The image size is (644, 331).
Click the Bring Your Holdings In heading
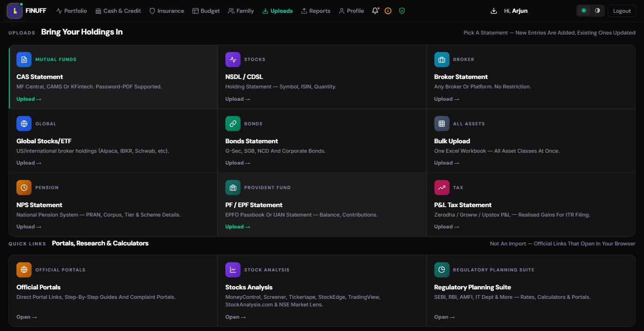82,32
